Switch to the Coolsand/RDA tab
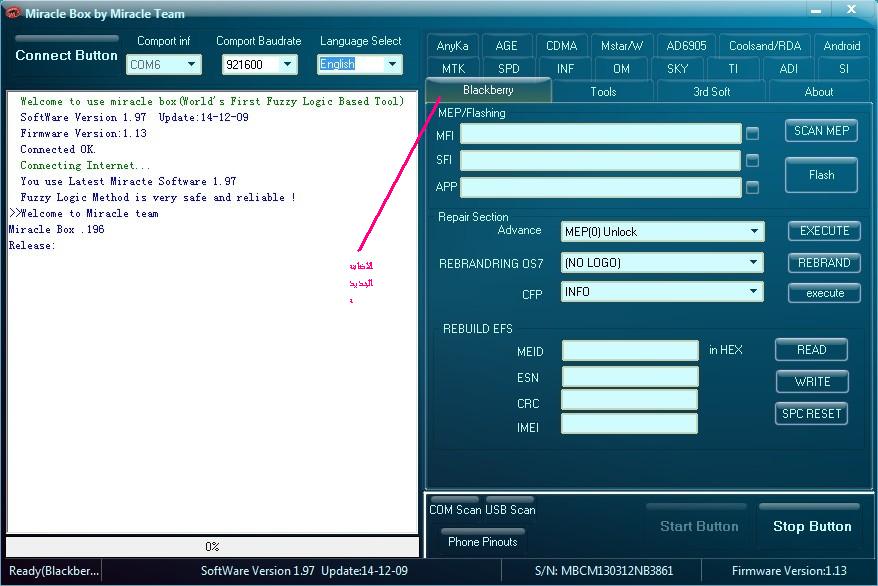 tap(765, 46)
